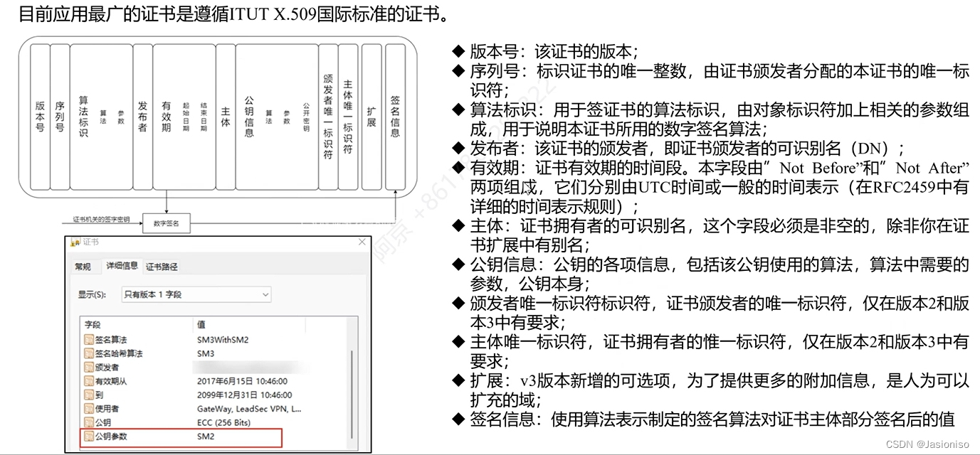This screenshot has height=455, width=980.
Task: Click the 颁发者 field icon
Action: tap(89, 368)
